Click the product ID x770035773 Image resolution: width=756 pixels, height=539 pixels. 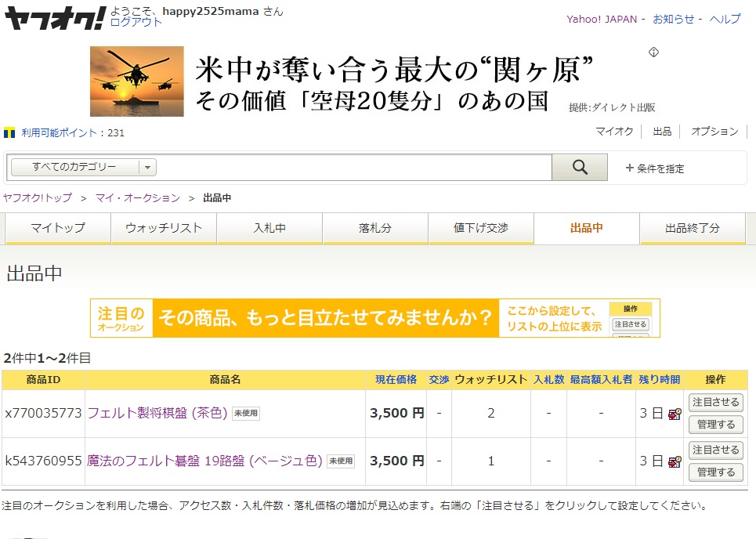point(43,413)
